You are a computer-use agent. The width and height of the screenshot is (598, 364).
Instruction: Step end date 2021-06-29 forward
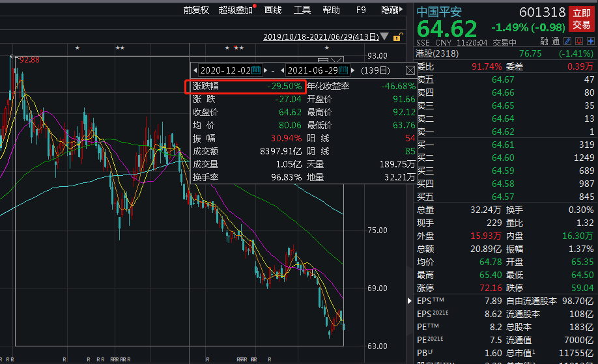(353, 70)
